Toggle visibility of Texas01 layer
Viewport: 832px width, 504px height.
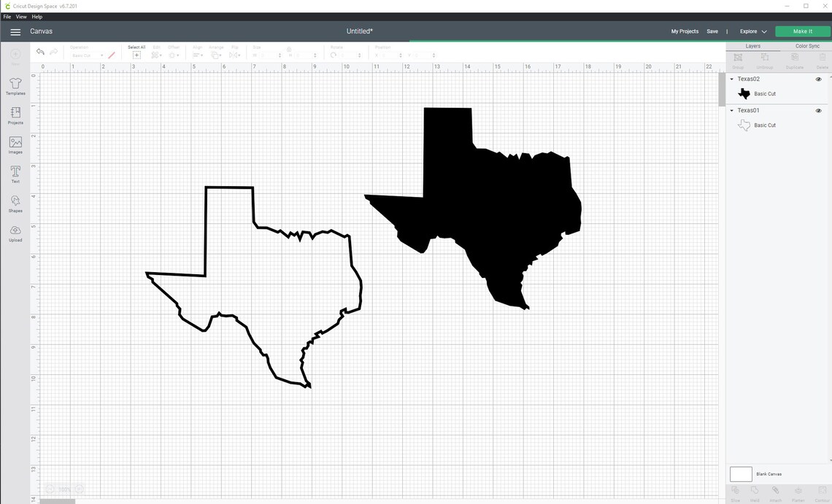coord(818,110)
